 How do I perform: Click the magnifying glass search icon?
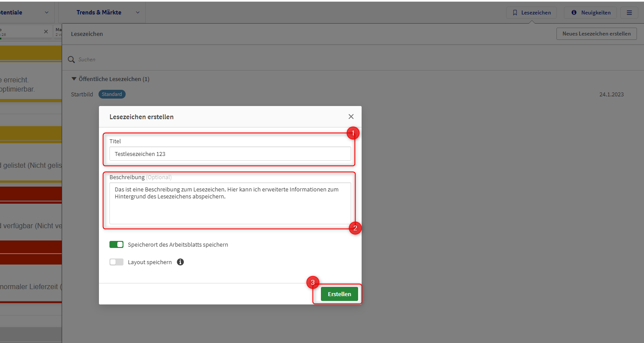point(71,60)
